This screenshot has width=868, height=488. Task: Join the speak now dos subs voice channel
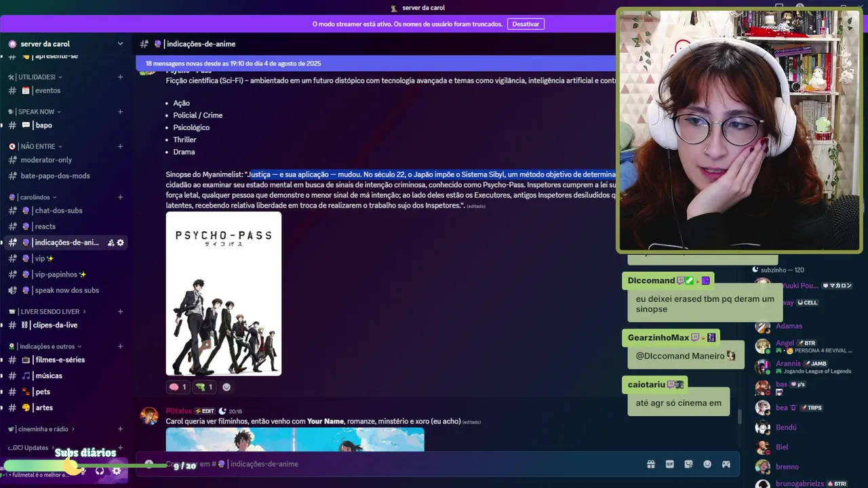(66, 290)
